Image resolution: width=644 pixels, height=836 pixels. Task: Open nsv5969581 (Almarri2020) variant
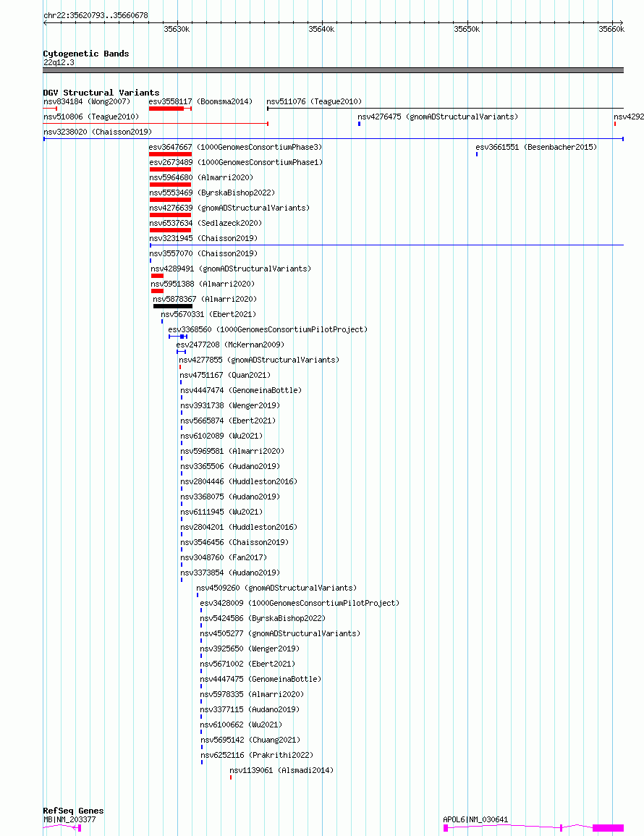[x=232, y=451]
